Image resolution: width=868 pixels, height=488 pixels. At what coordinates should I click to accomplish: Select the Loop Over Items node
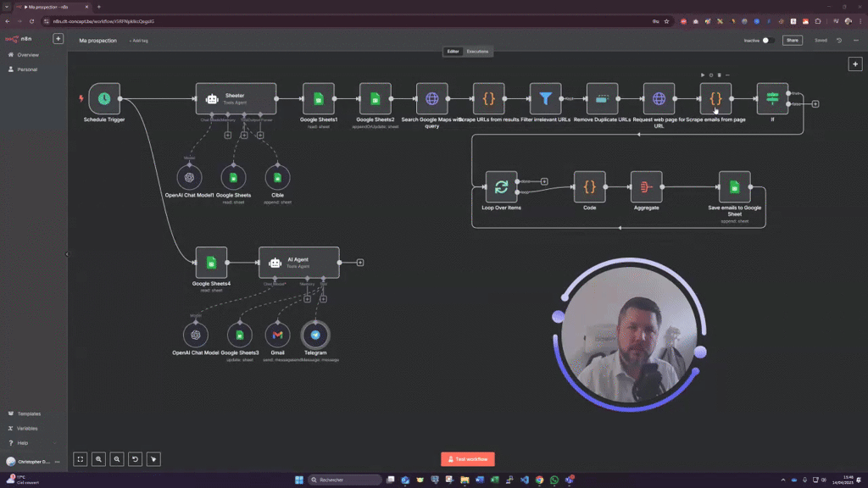502,187
